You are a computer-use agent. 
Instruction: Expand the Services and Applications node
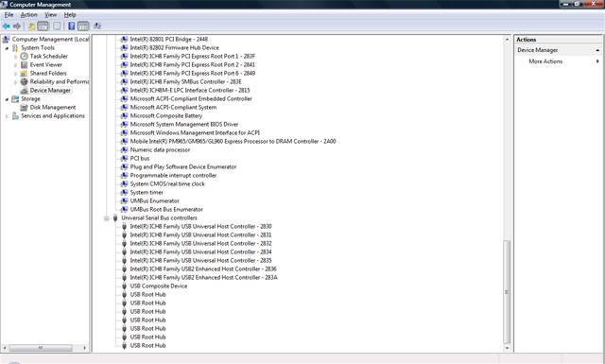click(x=7, y=116)
